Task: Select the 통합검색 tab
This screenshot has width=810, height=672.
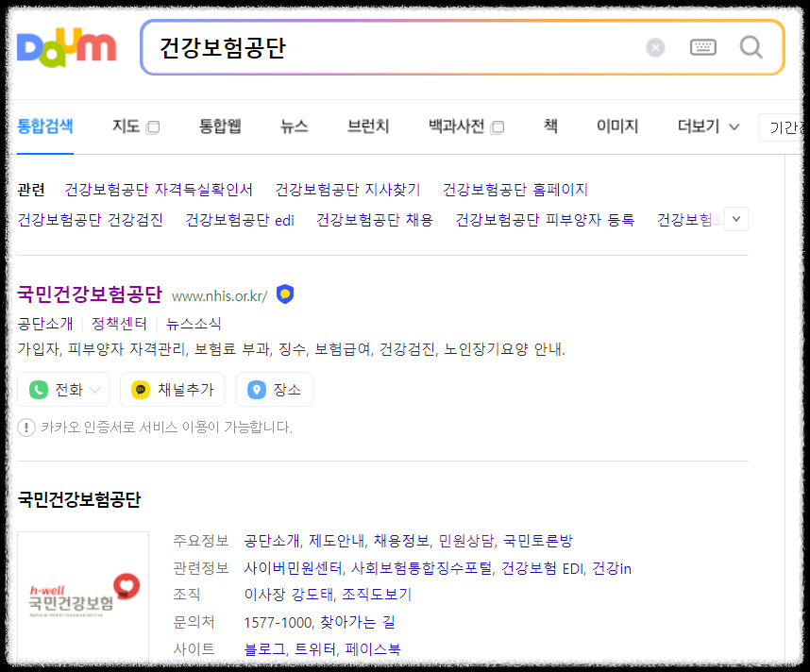Action: pyautogui.click(x=45, y=126)
